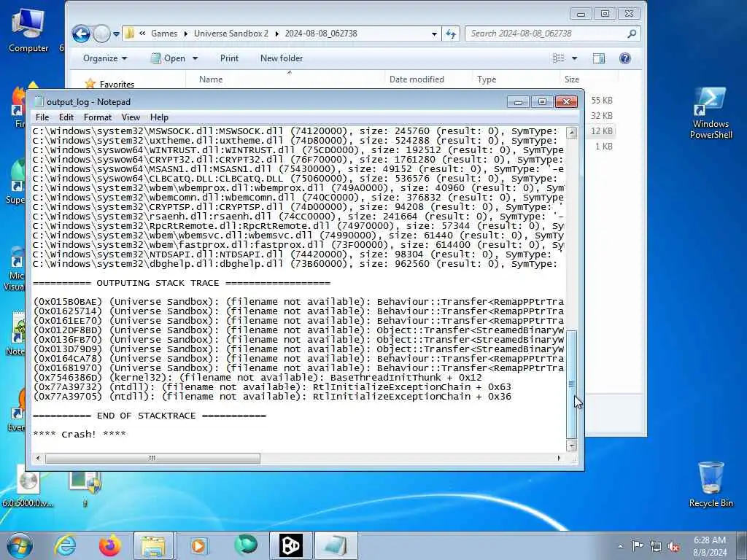This screenshot has width=747, height=560.
Task: Click the Crash! line in log
Action: [x=79, y=434]
